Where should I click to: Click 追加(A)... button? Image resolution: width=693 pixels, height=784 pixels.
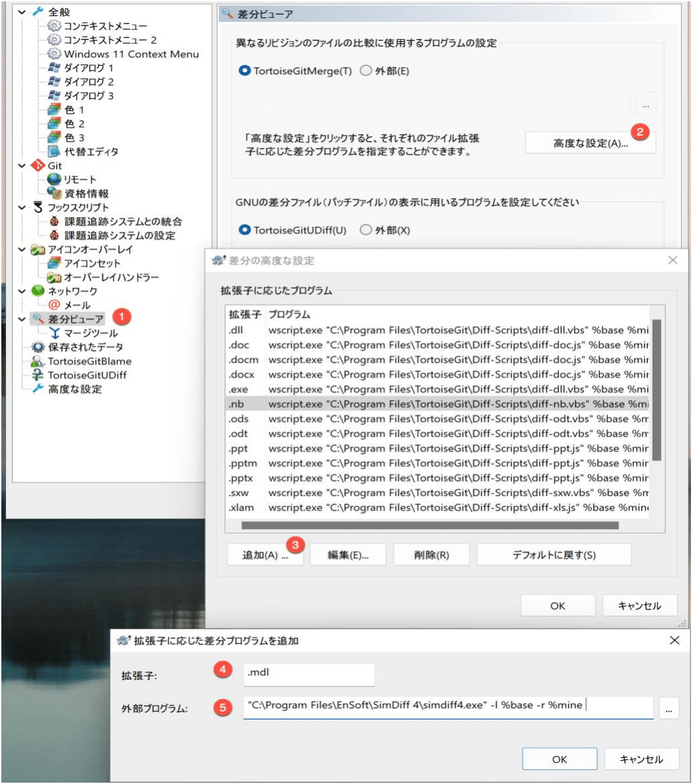265,555
